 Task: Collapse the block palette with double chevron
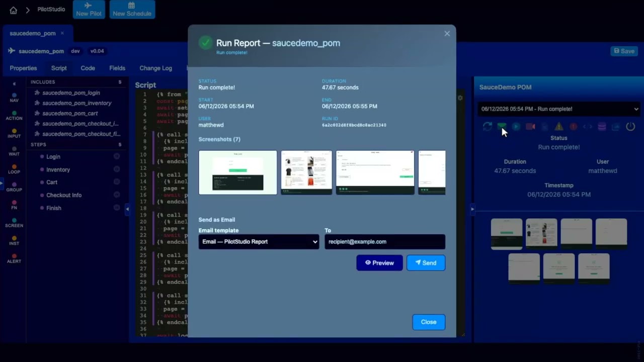coord(14,83)
